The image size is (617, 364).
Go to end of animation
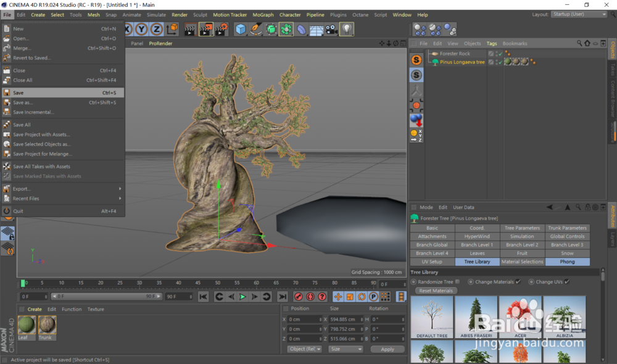pos(282,297)
